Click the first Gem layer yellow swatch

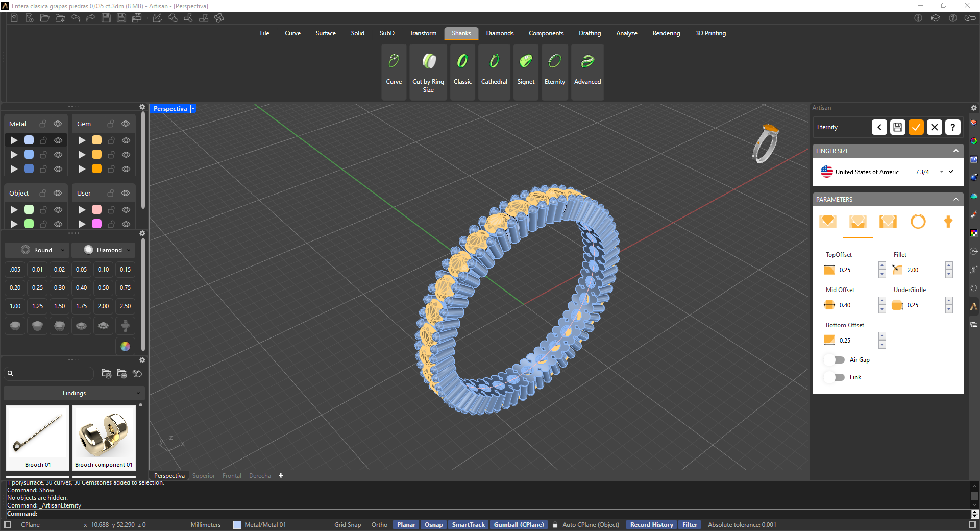click(96, 140)
